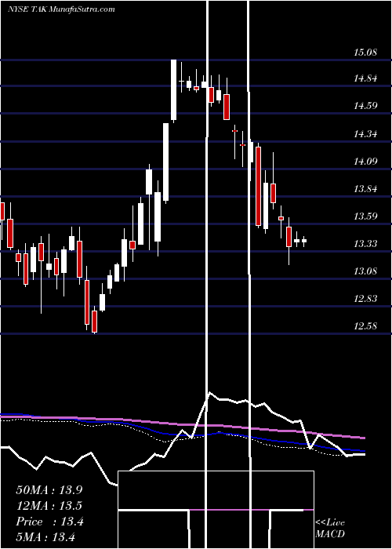Screen dimensions: 392x549
Task: Click the 5MA : 13.4 readout
Action: [x=45, y=536]
